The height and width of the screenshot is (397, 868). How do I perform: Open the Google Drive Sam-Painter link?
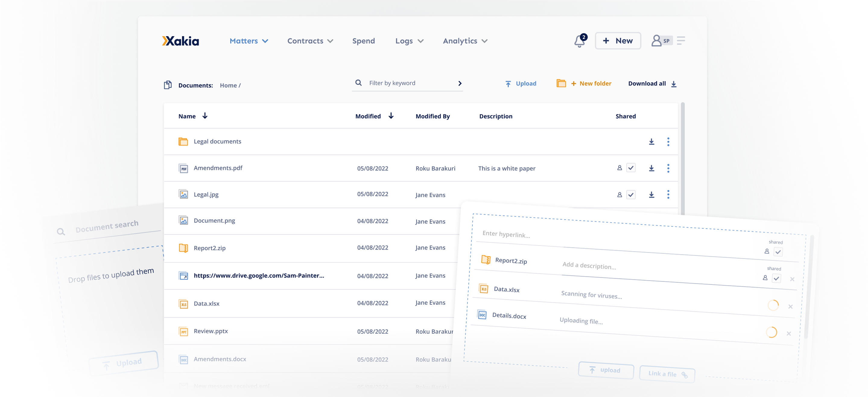[x=258, y=276]
